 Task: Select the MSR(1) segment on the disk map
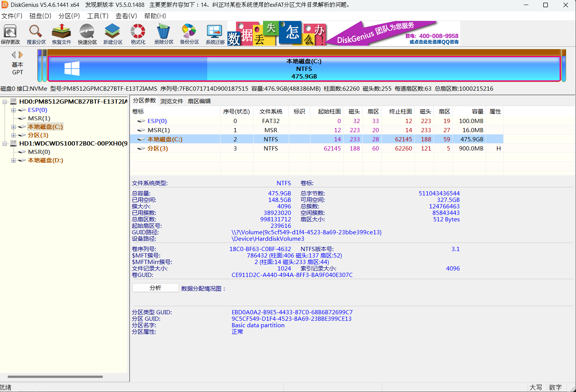tap(45, 65)
